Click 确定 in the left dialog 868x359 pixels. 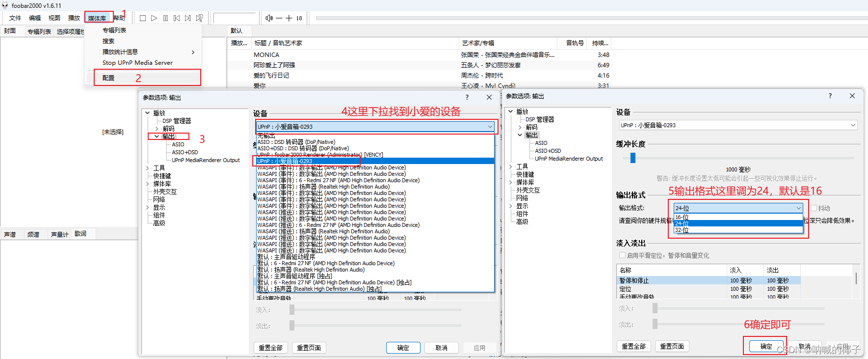[403, 348]
